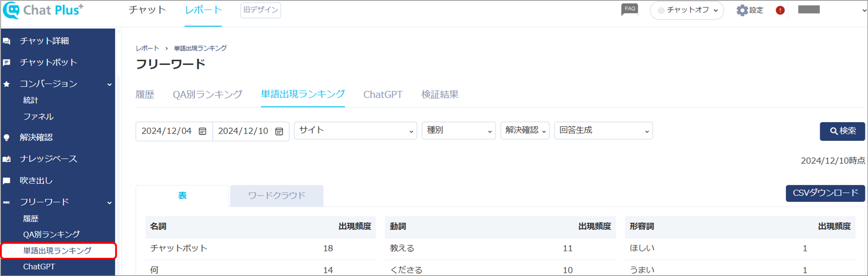
Task: Open the end date calendar picker icon
Action: [279, 131]
